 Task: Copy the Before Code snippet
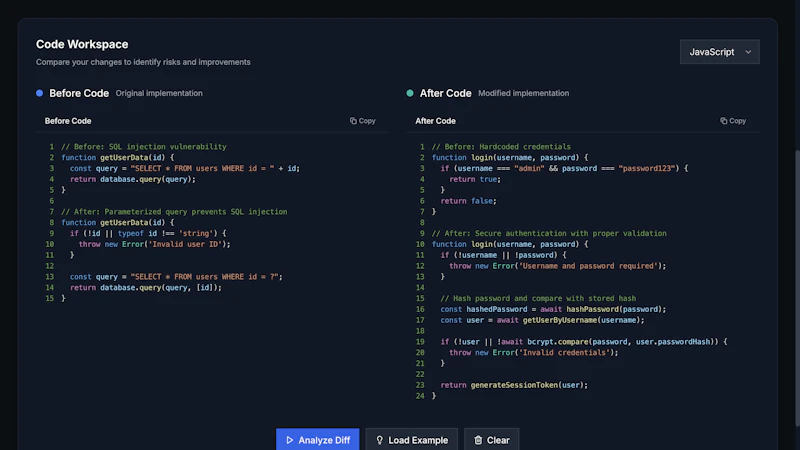(362, 121)
